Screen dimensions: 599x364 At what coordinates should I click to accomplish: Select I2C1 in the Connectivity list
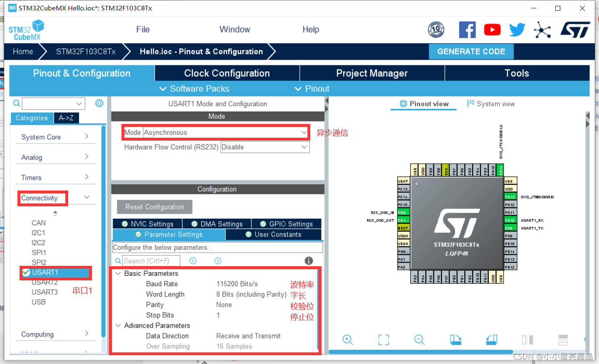coord(38,233)
